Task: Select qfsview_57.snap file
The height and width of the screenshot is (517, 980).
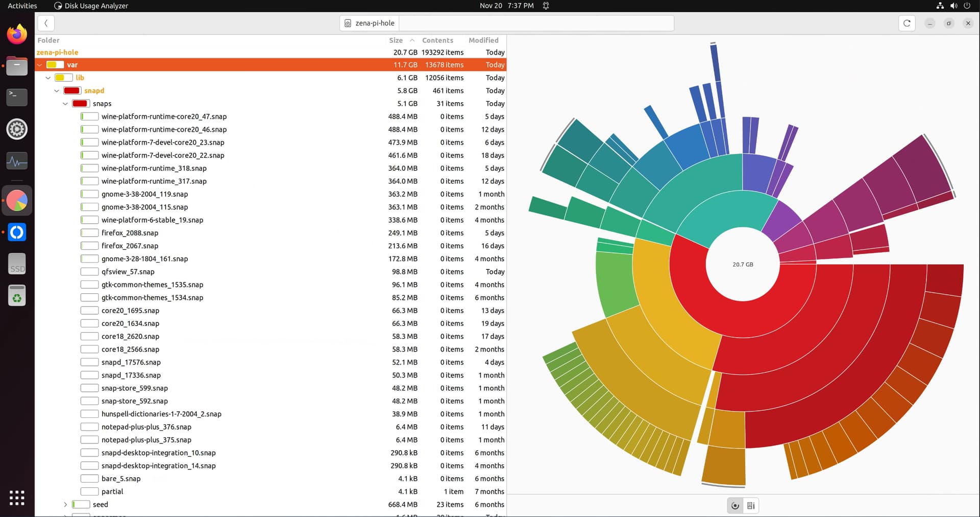Action: (x=271, y=272)
